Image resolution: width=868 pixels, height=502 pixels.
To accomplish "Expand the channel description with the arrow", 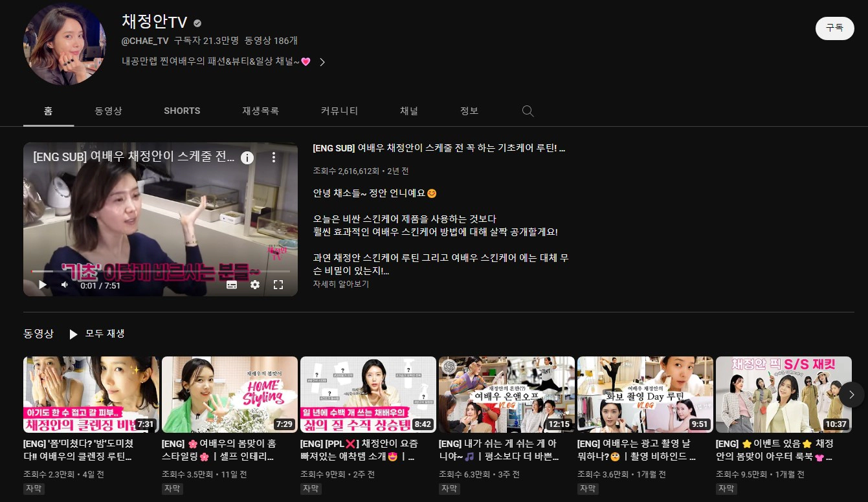I will click(x=322, y=63).
